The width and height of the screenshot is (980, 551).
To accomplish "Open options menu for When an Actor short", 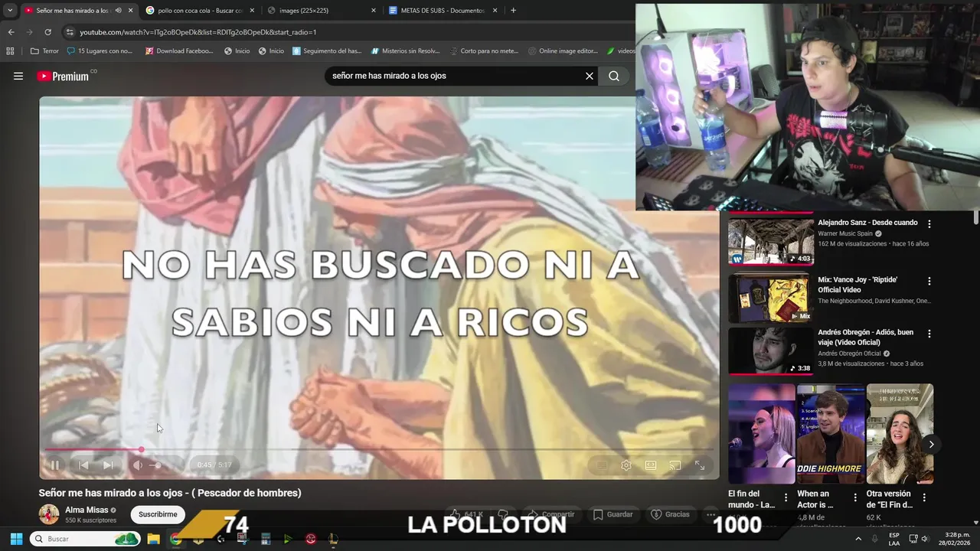I will point(855,497).
